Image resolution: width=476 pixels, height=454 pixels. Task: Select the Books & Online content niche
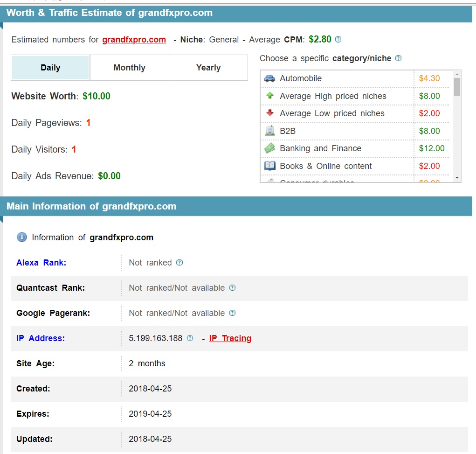click(x=355, y=166)
